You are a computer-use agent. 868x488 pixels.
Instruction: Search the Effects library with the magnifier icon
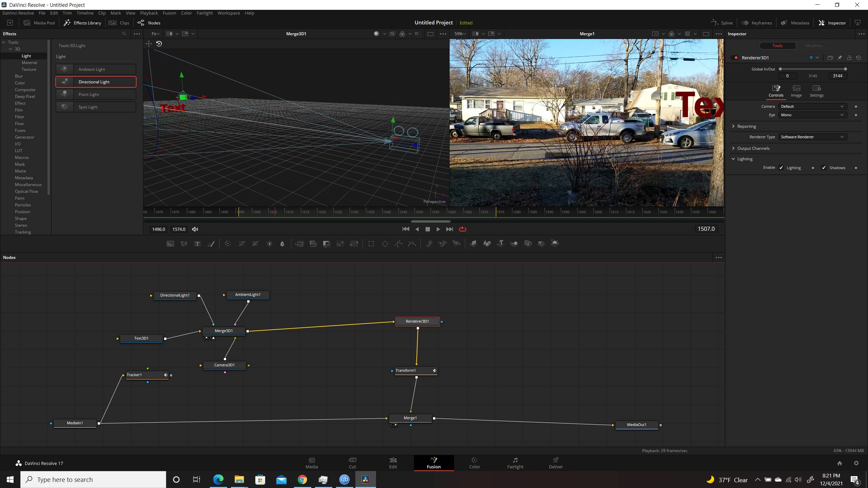(x=124, y=34)
